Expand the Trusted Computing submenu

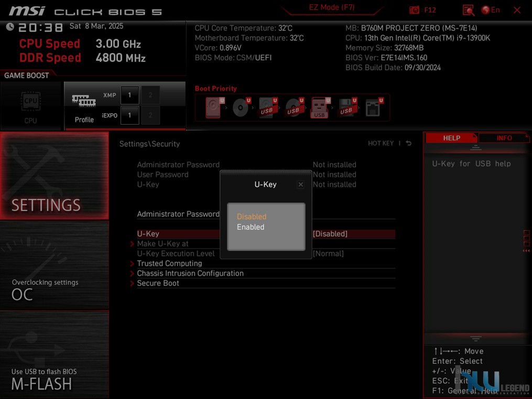tap(169, 263)
